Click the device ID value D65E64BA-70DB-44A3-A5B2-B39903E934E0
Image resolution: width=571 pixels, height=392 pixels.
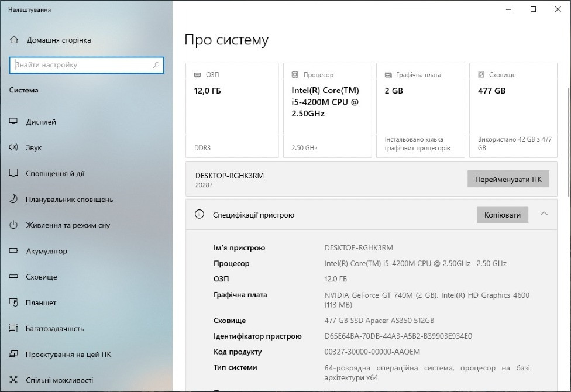pos(398,336)
